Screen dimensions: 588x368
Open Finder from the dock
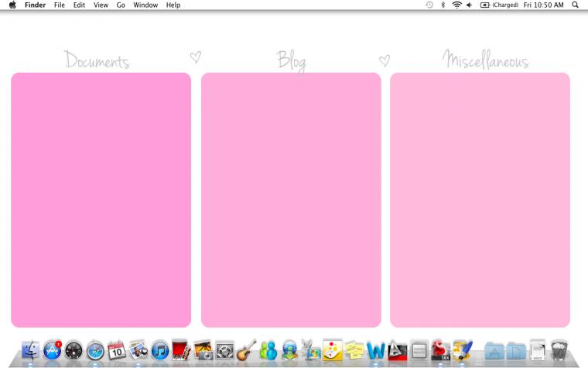[x=31, y=350]
